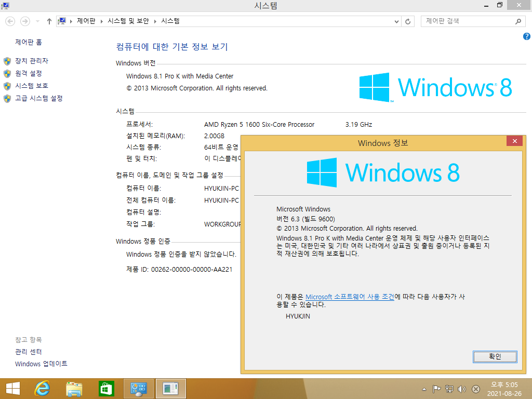Viewport: 532px width, 399px height.
Task: Click the Windows 정보 dialog title bar
Action: [383, 143]
